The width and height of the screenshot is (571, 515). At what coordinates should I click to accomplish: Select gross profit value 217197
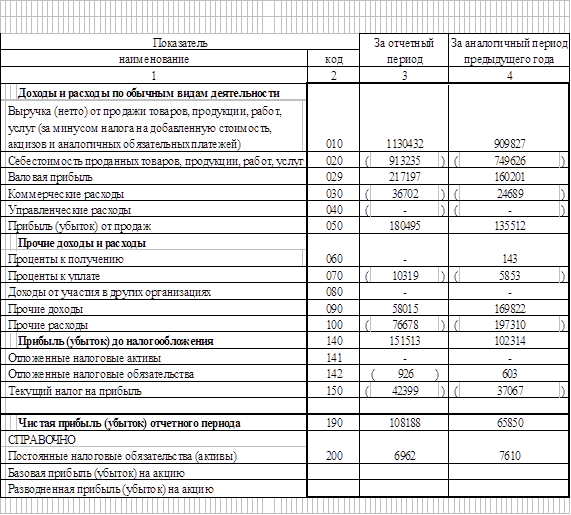point(404,177)
